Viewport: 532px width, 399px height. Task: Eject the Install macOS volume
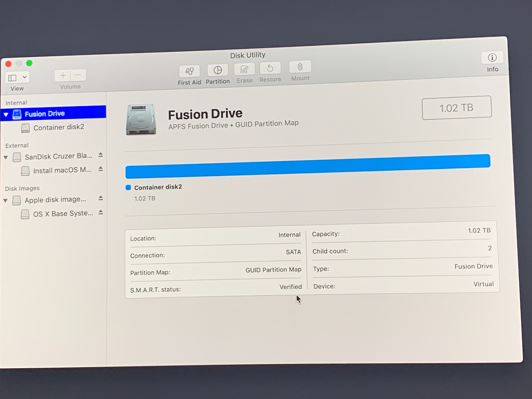tap(101, 169)
